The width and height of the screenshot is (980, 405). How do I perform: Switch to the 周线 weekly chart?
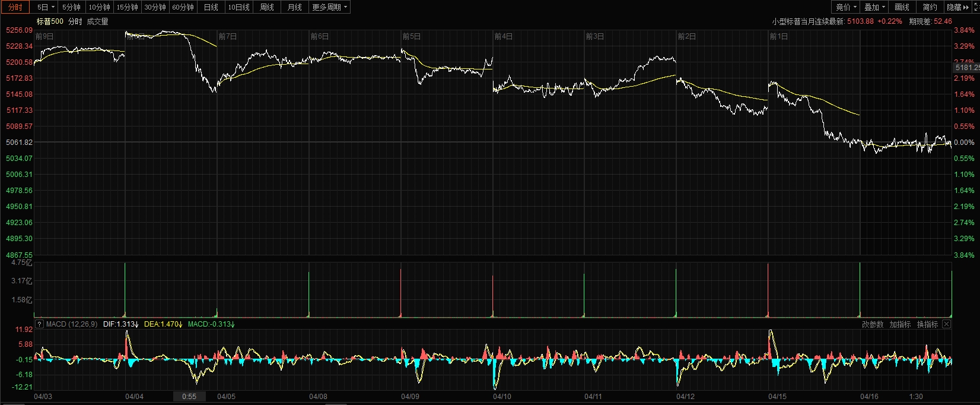click(x=267, y=7)
